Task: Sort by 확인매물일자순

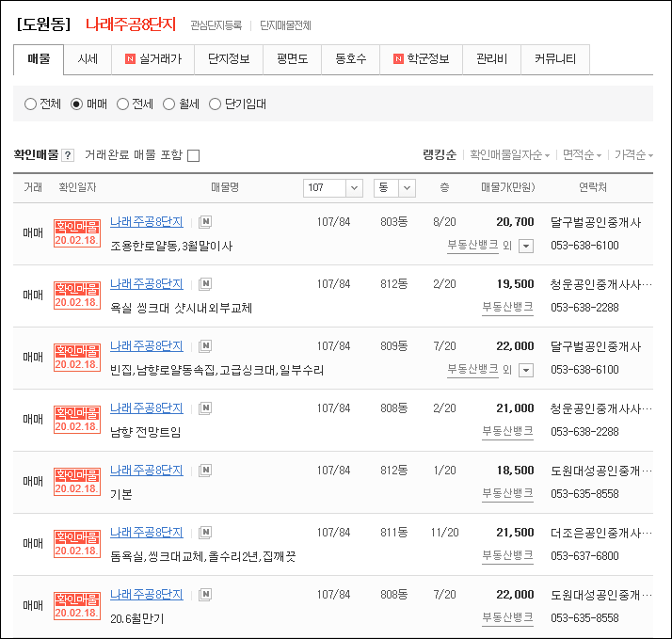Action: (509, 154)
